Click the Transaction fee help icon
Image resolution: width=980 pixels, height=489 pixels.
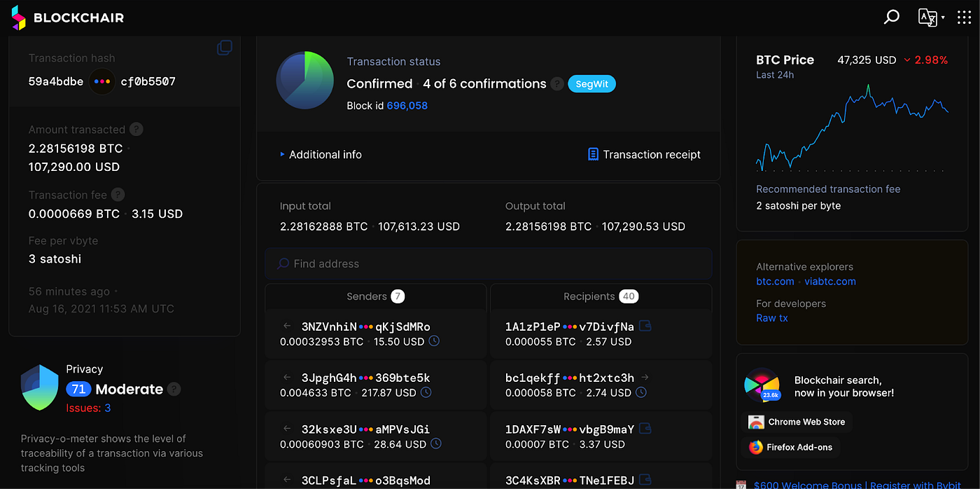tap(118, 195)
